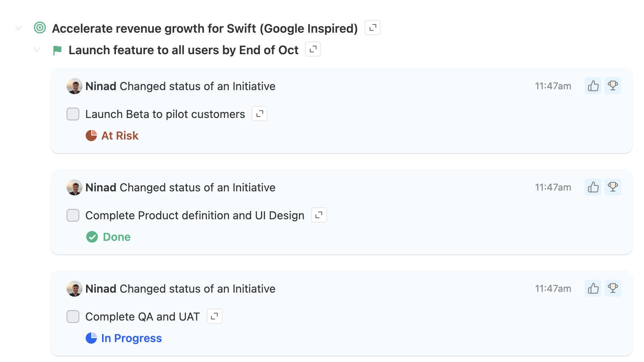
Task: Open Complete Product definition and UI Design initiative
Action: click(195, 215)
